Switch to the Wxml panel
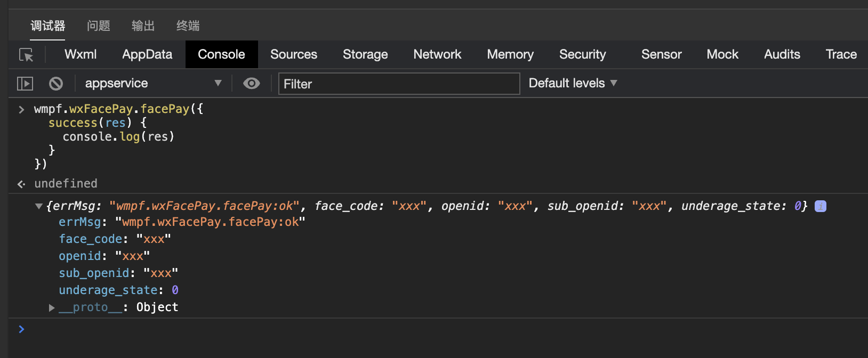Screen dimensions: 868x358 click(81, 54)
